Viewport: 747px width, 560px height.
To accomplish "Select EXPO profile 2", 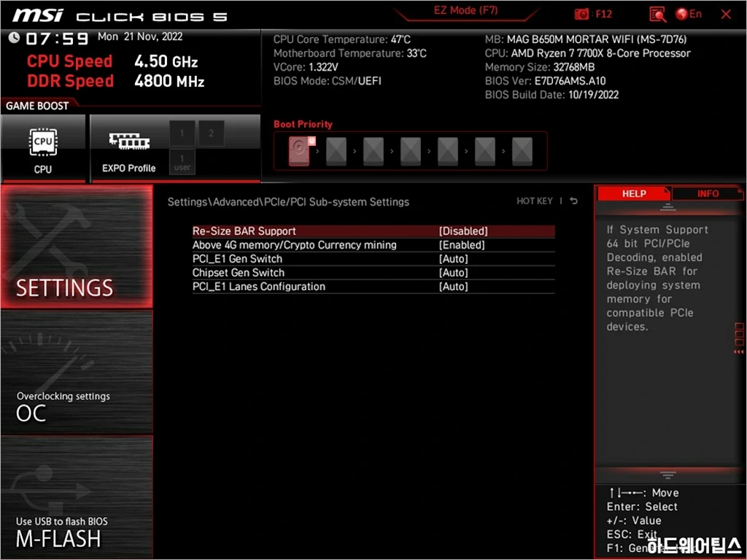I will pos(211,133).
